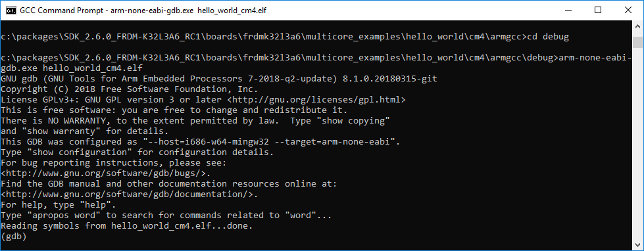Click the empty scrollbar track below thumb
644x251 pixels.
[x=637, y=143]
